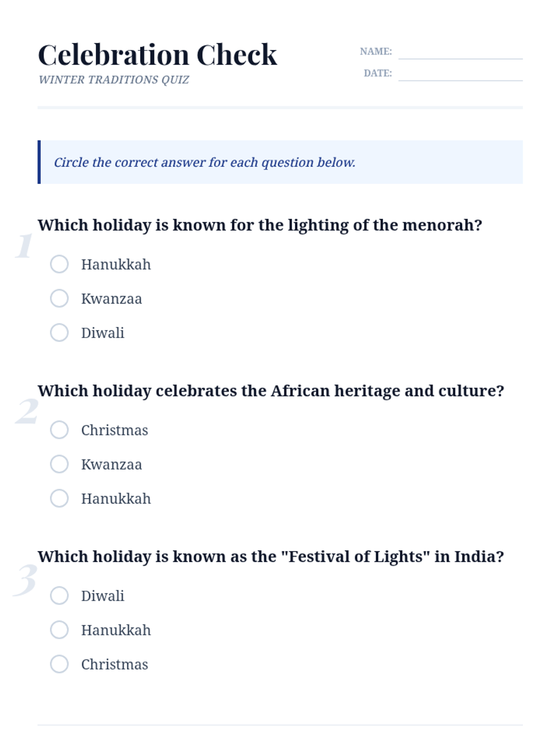Click the question number 1 marker
Screen dimensions: 560x747
[24, 246]
